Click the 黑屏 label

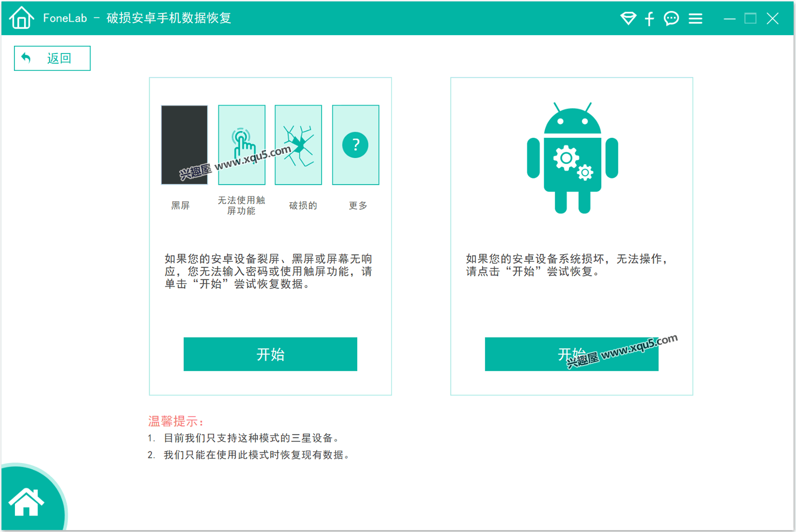pos(181,205)
